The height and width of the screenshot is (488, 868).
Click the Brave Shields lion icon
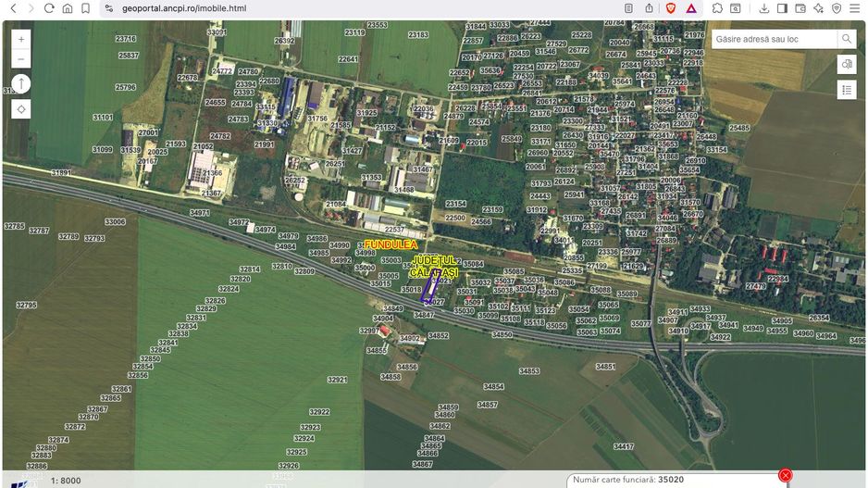tap(671, 8)
